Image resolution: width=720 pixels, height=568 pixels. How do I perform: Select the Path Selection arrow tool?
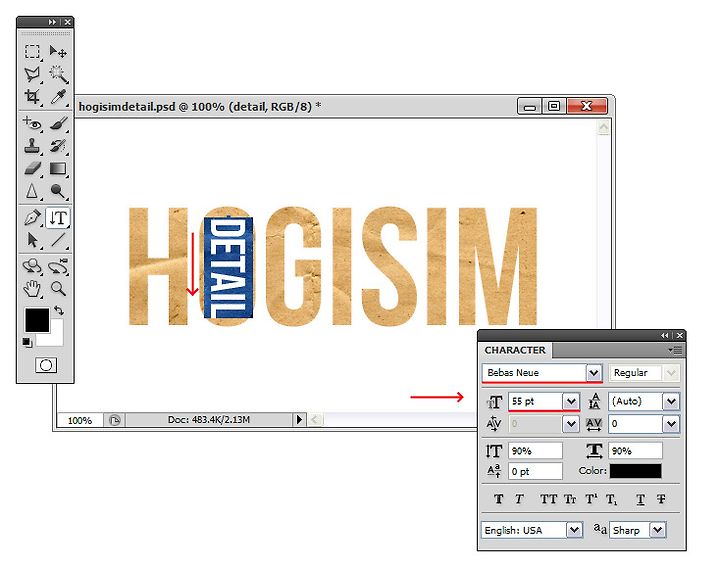click(x=32, y=240)
